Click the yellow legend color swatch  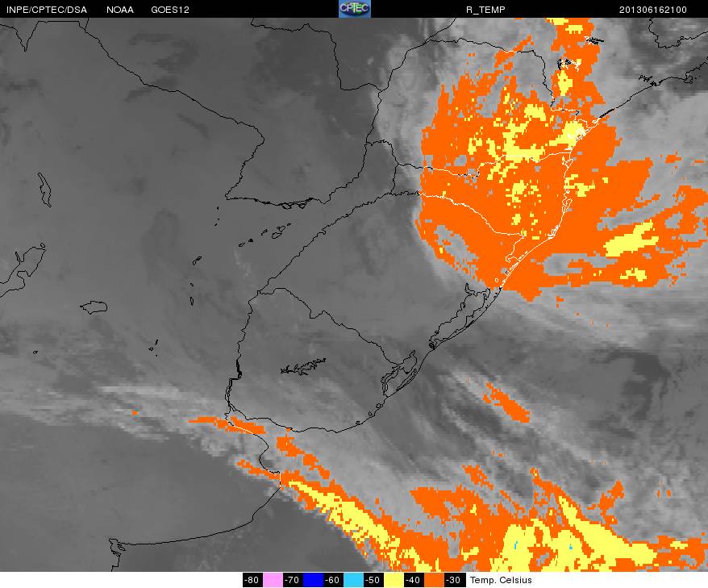[393, 580]
